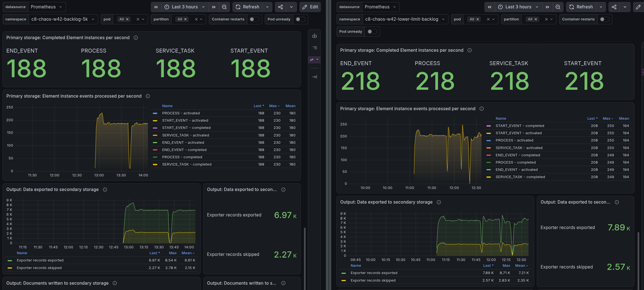644x290 pixels.
Task: Open Last 3 hours picker in left dashboard
Action: 185,7
